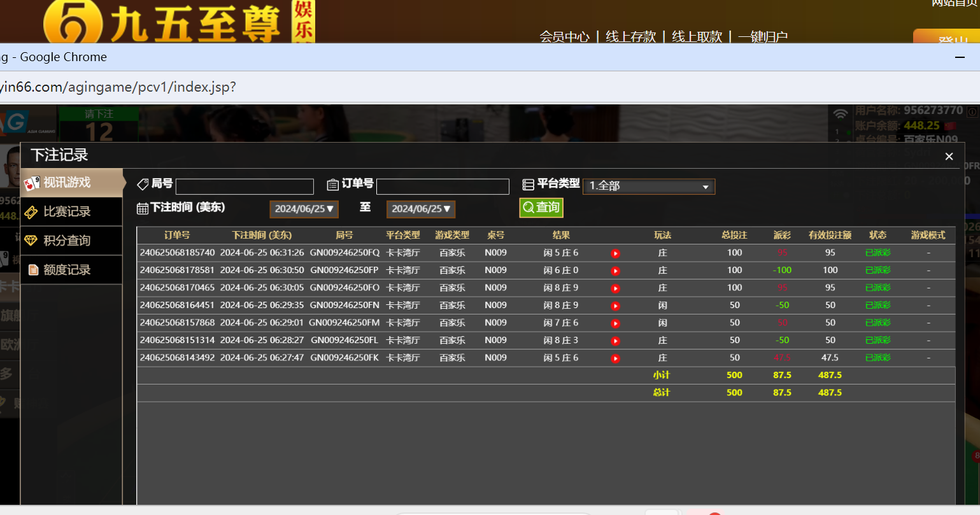Expand the start date picker 2024/06/25
This screenshot has height=515, width=980.
[304, 209]
